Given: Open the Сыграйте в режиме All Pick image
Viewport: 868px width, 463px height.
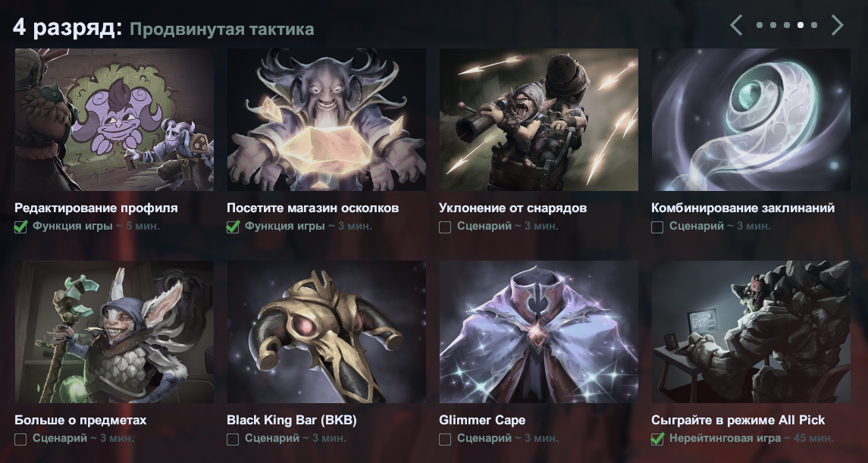Looking at the screenshot, I should pyautogui.click(x=751, y=332).
